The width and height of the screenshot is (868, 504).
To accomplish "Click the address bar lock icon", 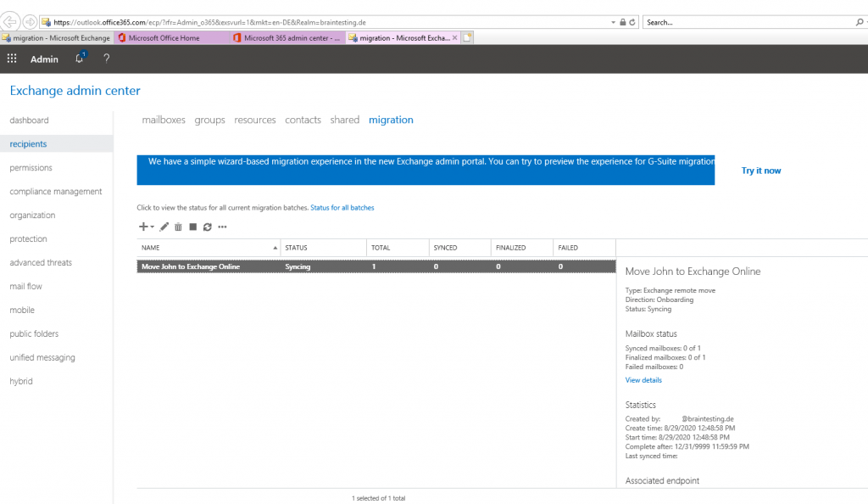I will pos(623,22).
